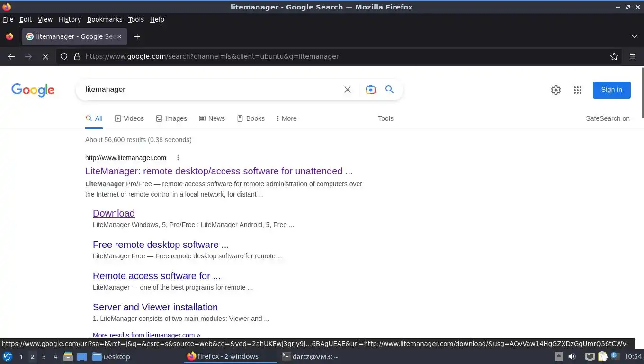Expand the list all tabs chevron
Screen dimensions: 644x364
635,36
